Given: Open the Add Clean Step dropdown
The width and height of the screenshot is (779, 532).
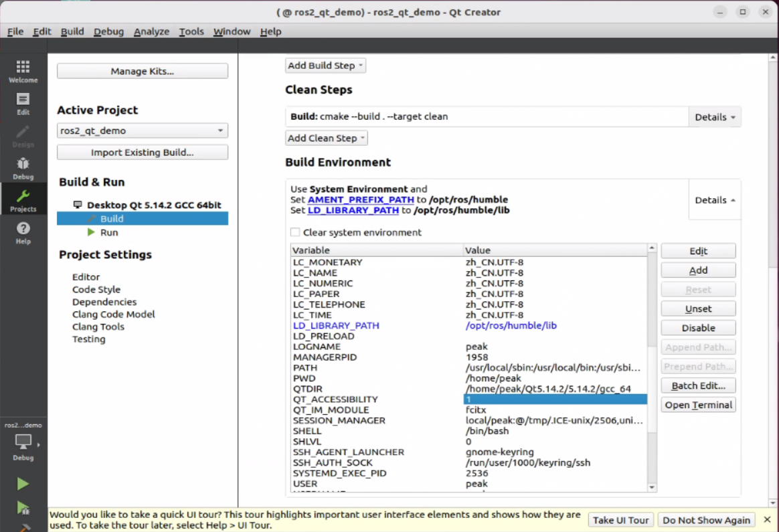Looking at the screenshot, I should pos(327,138).
